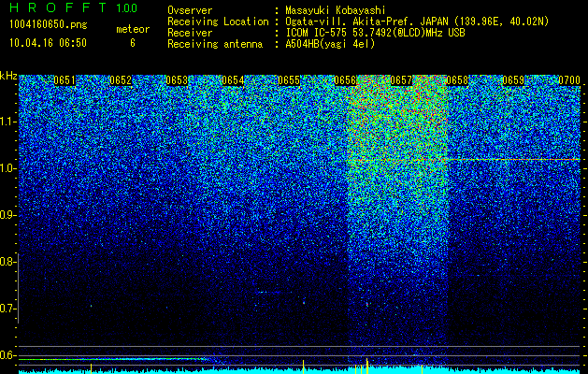The width and height of the screenshot is (588, 374).
Task: Click the date stamp 10.04.16 06:50
Action: (49, 43)
